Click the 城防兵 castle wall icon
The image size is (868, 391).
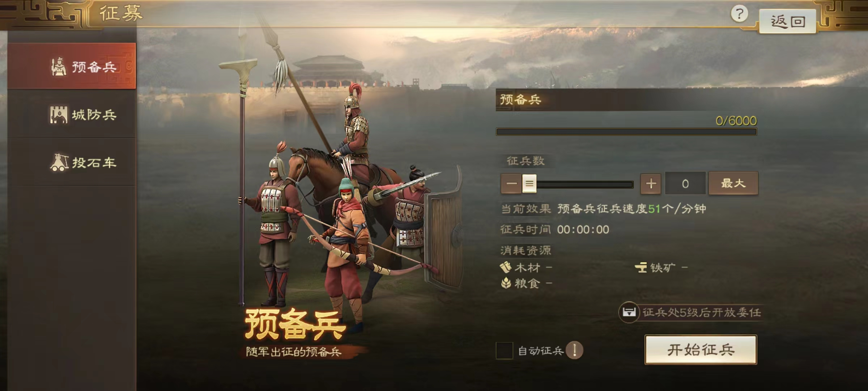point(58,115)
